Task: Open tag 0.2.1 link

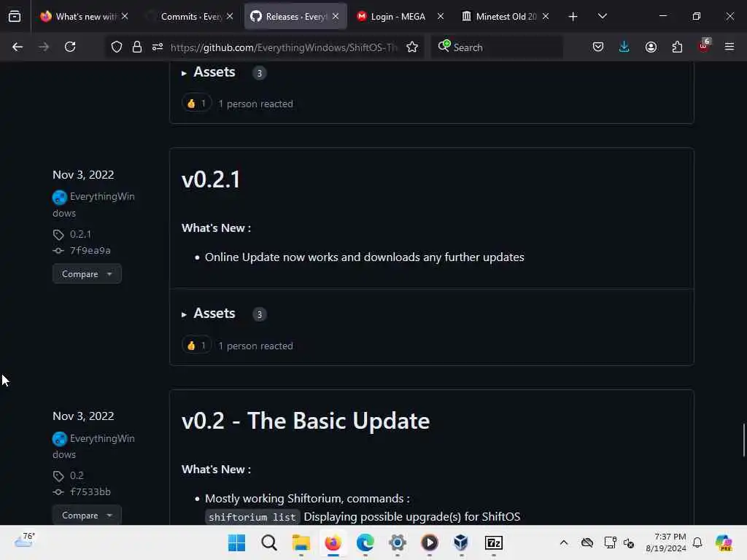Action: tap(80, 234)
